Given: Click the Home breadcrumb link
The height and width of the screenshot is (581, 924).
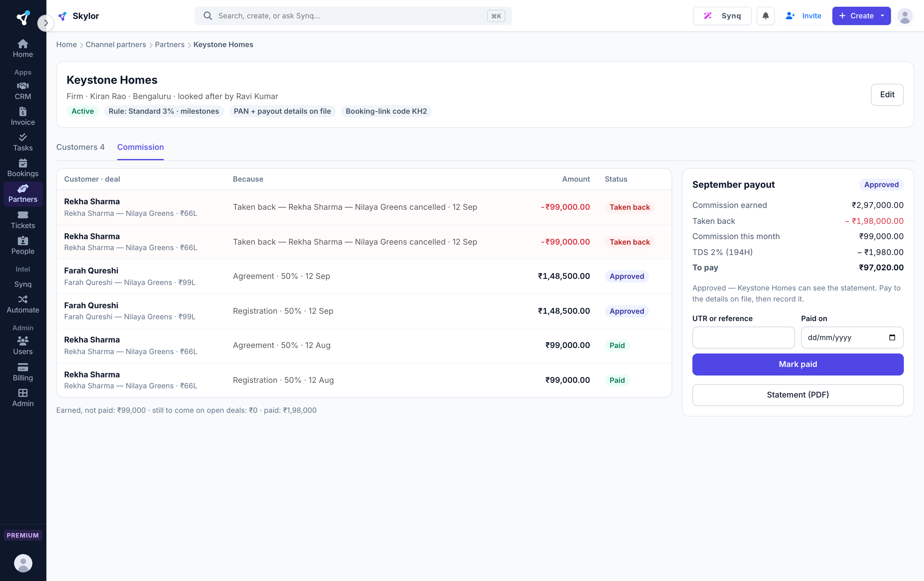Looking at the screenshot, I should click(x=66, y=45).
